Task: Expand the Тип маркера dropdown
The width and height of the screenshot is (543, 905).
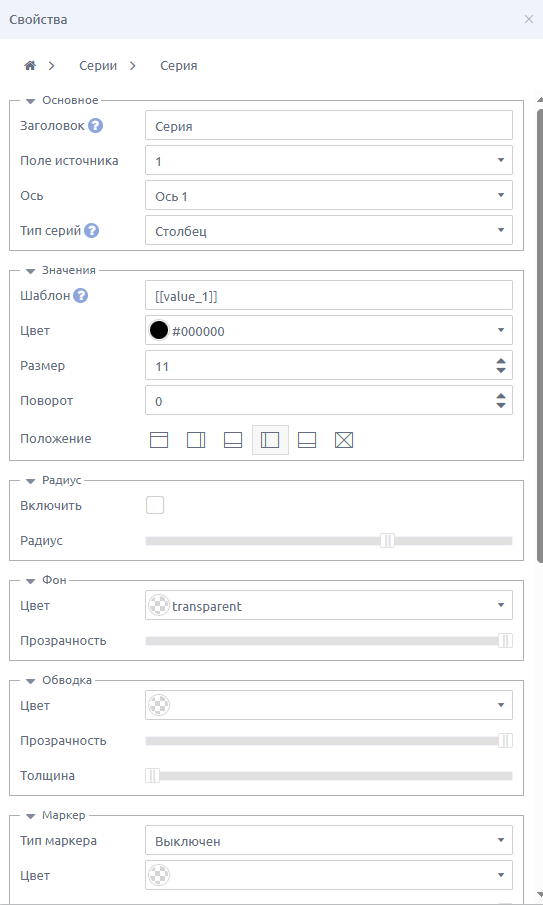Action: [x=328, y=840]
